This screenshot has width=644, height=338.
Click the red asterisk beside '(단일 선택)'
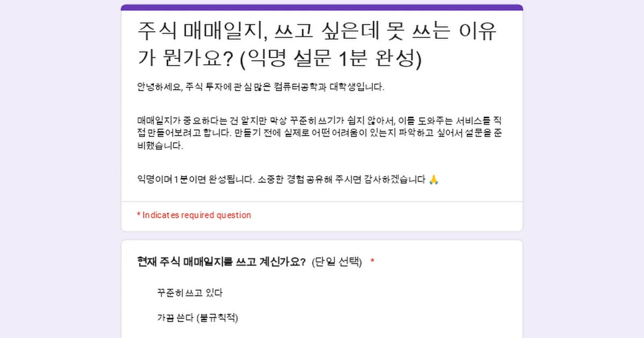[372, 262]
